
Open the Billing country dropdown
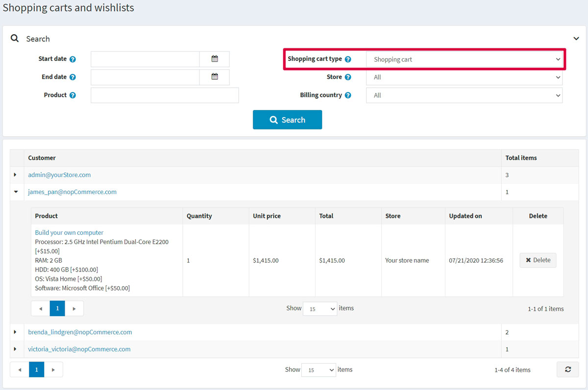(x=464, y=96)
